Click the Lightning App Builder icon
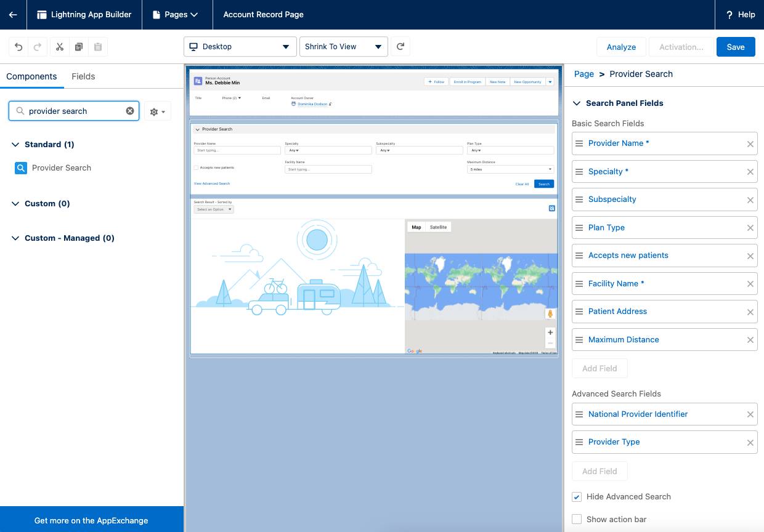This screenshot has height=532, width=764. click(x=42, y=15)
